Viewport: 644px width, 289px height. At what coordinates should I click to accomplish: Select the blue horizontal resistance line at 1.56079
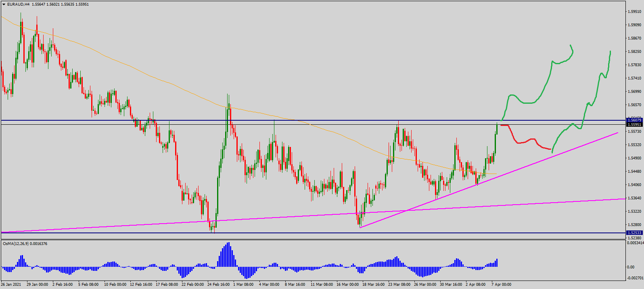tap(313, 120)
